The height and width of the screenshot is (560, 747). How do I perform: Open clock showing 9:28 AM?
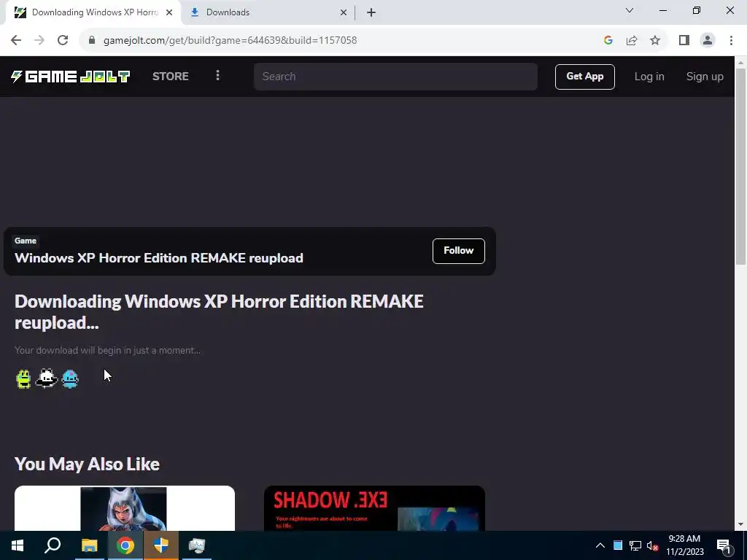coord(684,545)
